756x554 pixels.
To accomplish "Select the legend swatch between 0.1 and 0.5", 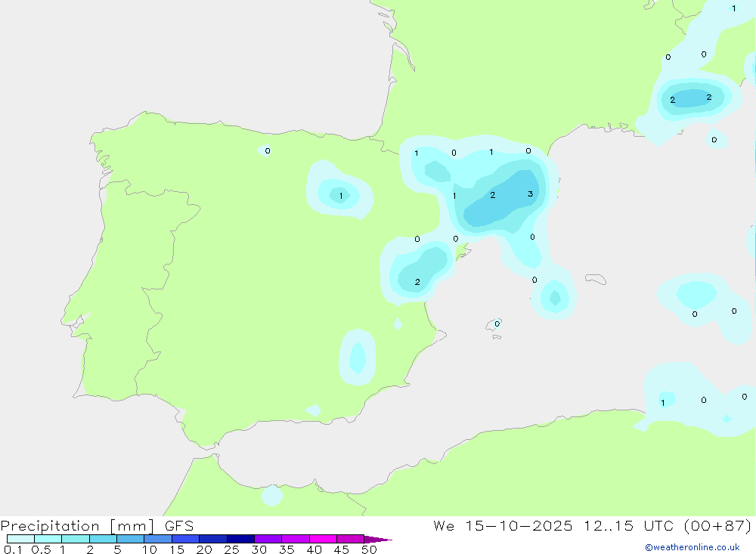I will pyautogui.click(x=20, y=539).
